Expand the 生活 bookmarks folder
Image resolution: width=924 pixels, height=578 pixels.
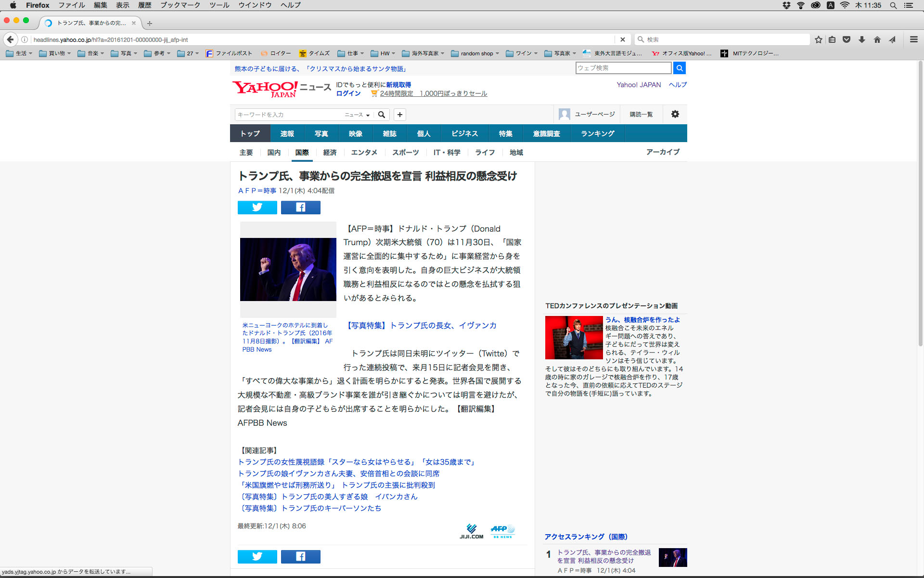point(19,53)
